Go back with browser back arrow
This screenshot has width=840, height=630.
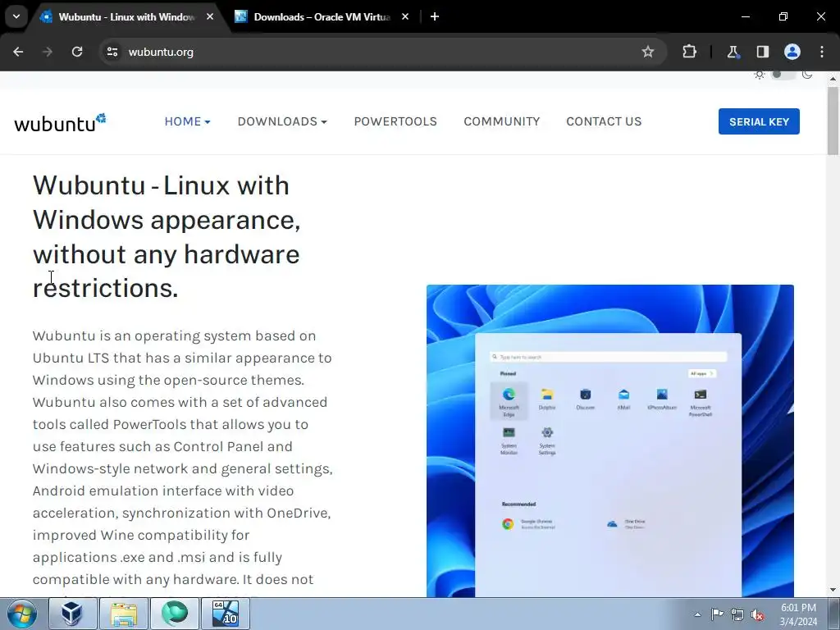[x=18, y=52]
